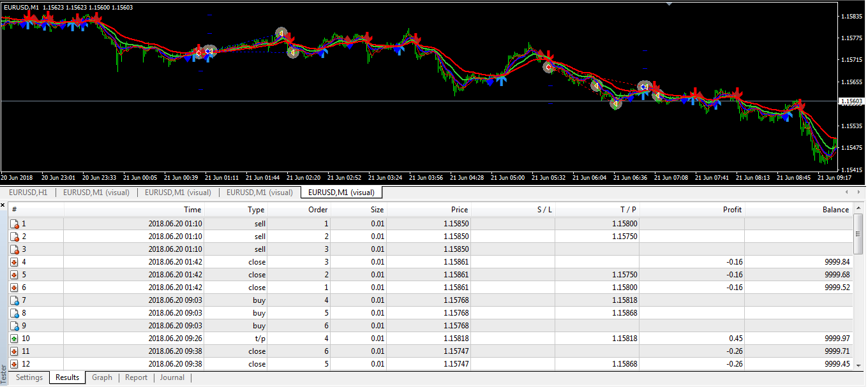Open the Journal tab in Tester
The width and height of the screenshot is (868, 387).
coord(172,377)
